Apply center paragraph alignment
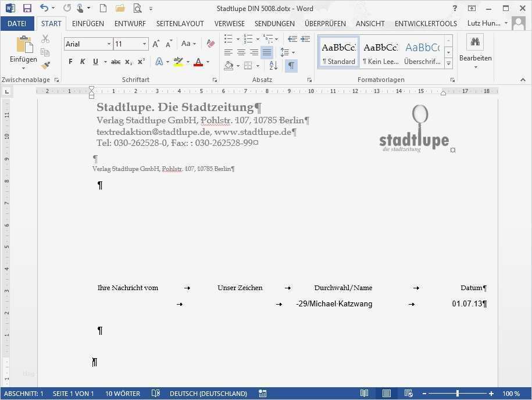Image resolution: width=532 pixels, height=400 pixels. pyautogui.click(x=241, y=52)
